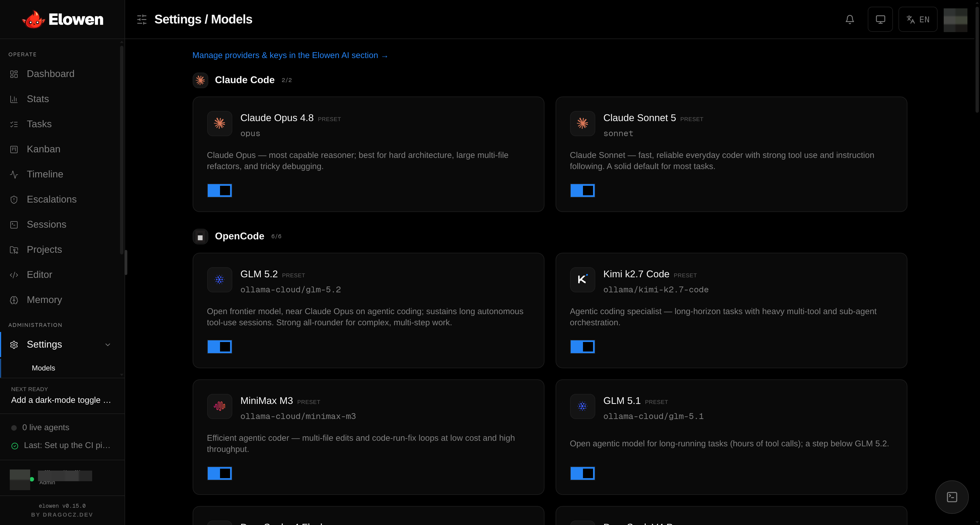Click Escalations shield icon
Image resolution: width=980 pixels, height=525 pixels.
point(14,199)
